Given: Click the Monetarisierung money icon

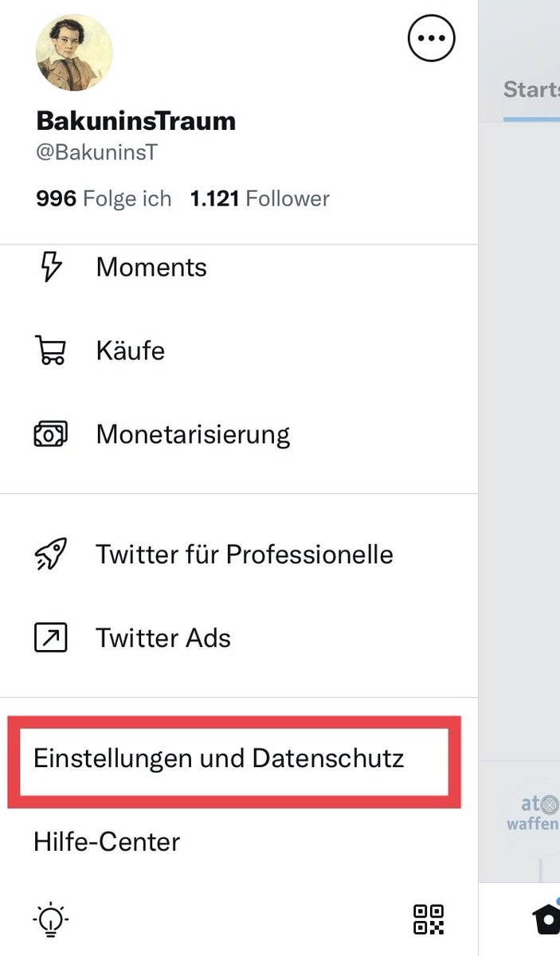Looking at the screenshot, I should [50, 434].
